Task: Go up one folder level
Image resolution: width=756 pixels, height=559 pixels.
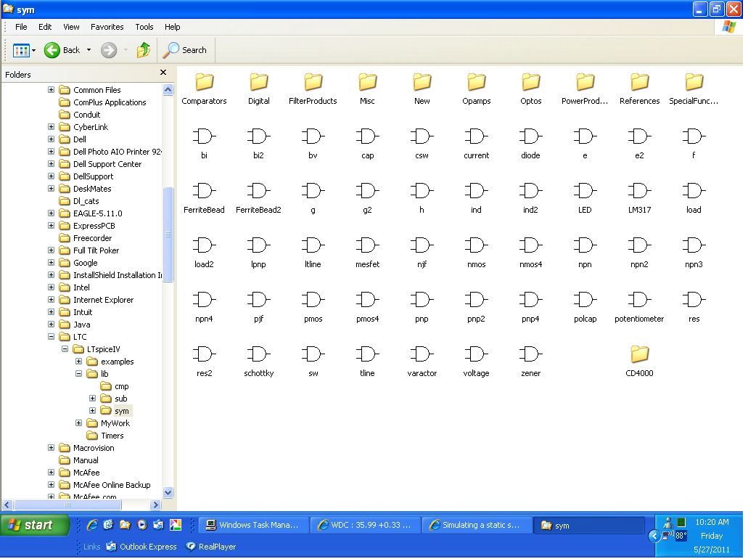Action: pos(143,50)
